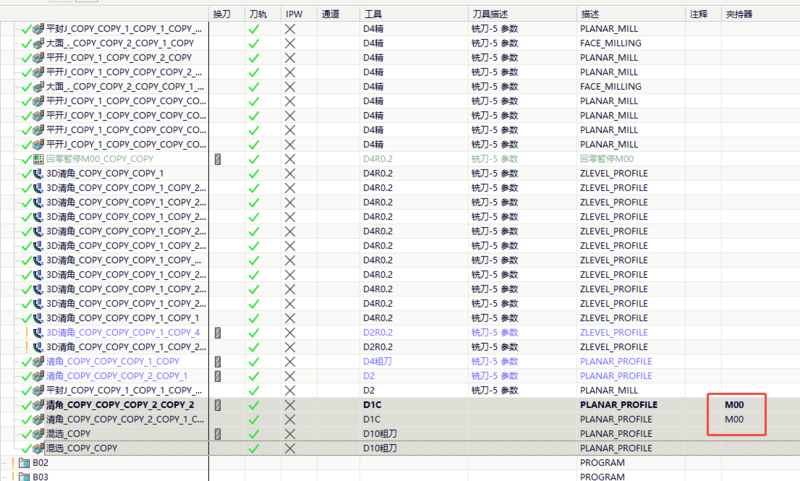Select operation 清角_COPY_COPY_COPY_2_COPY_2
Screen dimensions: 800x481
pyautogui.click(x=120, y=405)
